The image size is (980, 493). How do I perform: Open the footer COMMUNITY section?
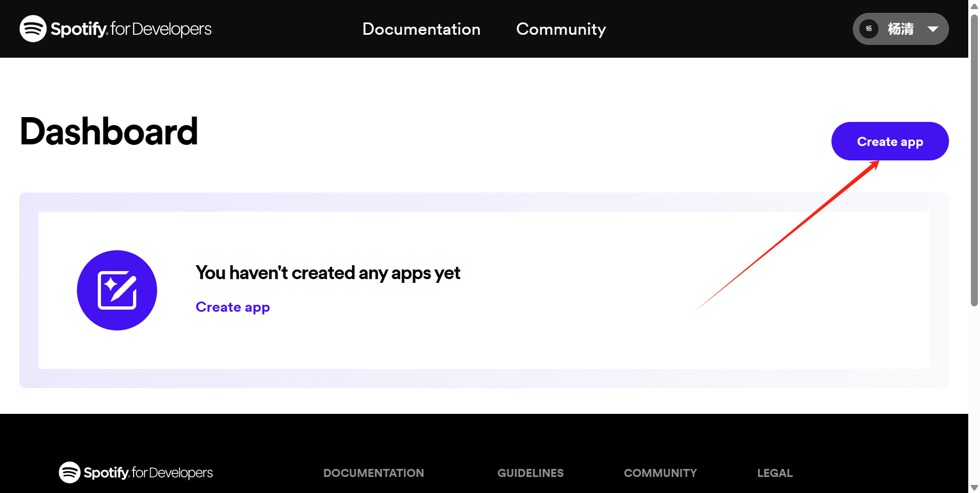660,473
